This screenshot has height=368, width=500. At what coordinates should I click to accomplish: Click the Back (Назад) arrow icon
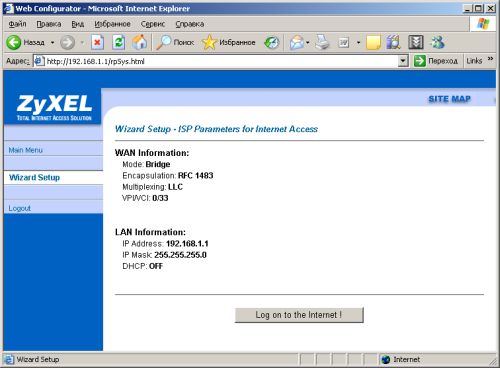[14, 42]
